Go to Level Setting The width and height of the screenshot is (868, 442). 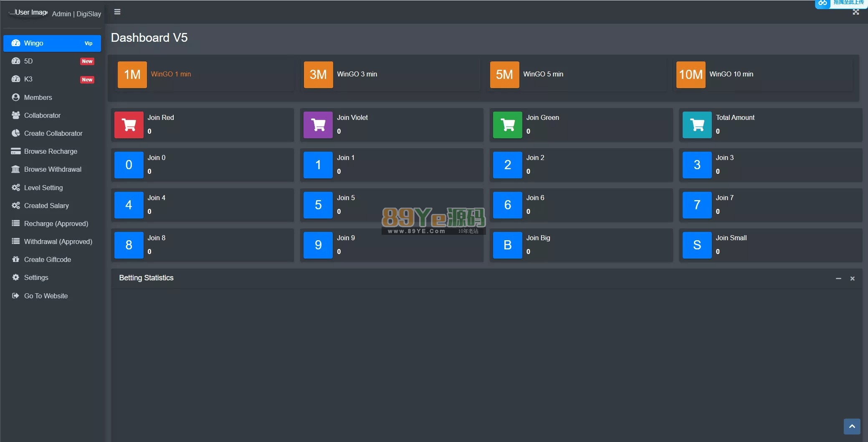click(x=43, y=188)
